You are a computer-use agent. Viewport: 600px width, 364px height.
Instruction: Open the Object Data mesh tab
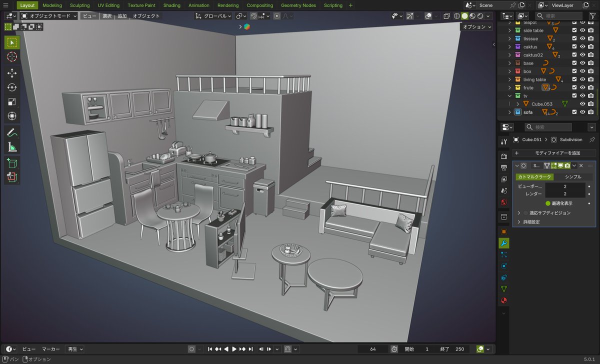[504, 289]
